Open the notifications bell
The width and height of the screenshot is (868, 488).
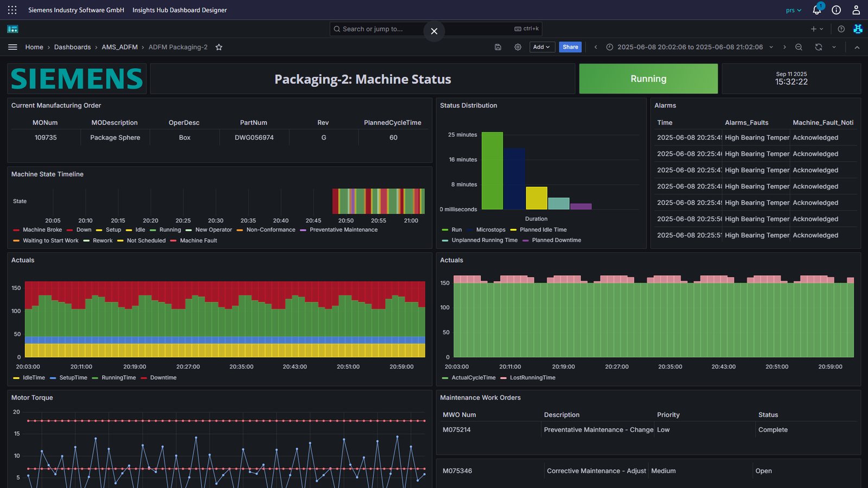point(817,10)
